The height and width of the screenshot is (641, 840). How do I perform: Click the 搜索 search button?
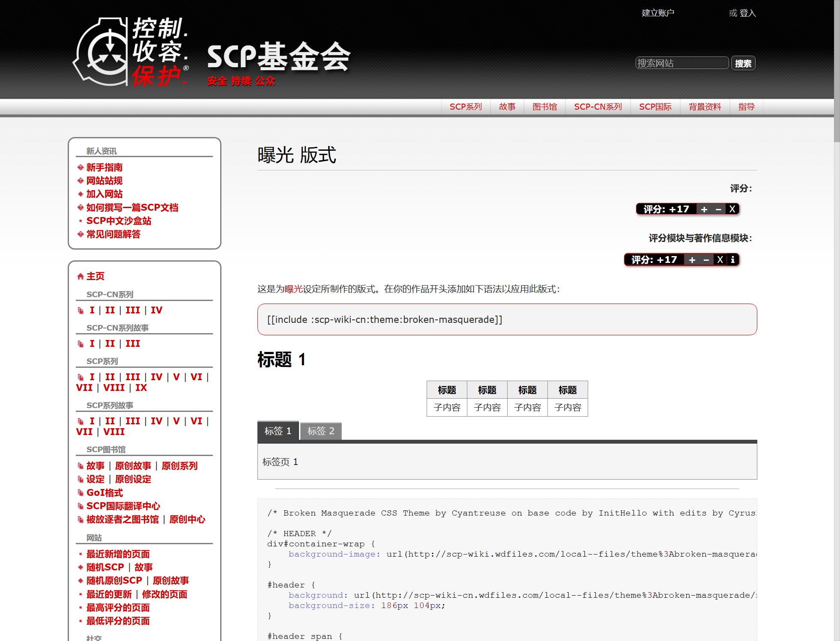(x=743, y=63)
